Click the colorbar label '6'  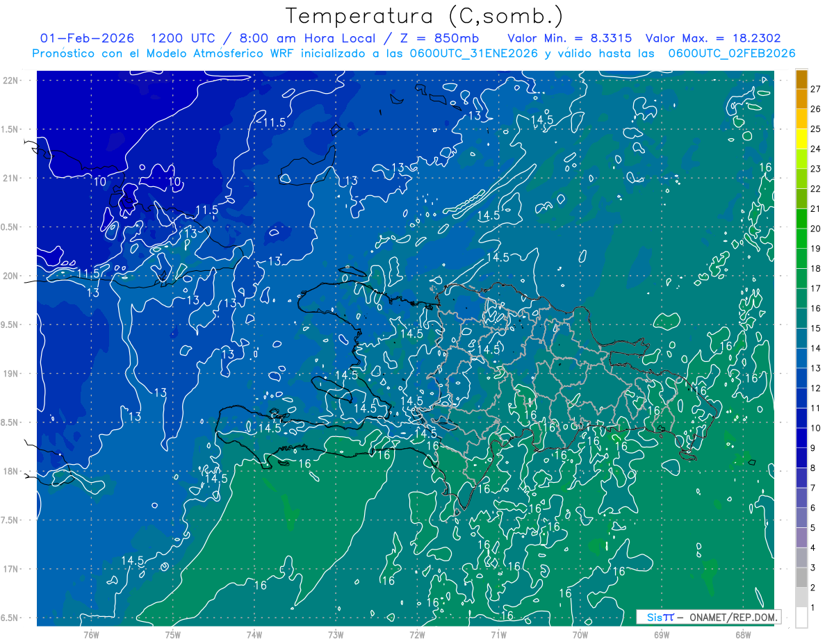point(813,508)
